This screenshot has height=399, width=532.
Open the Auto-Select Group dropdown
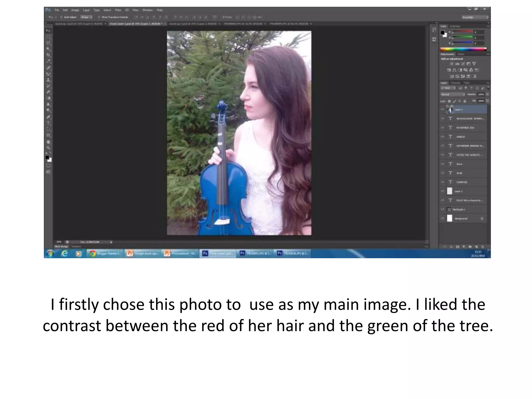86,17
